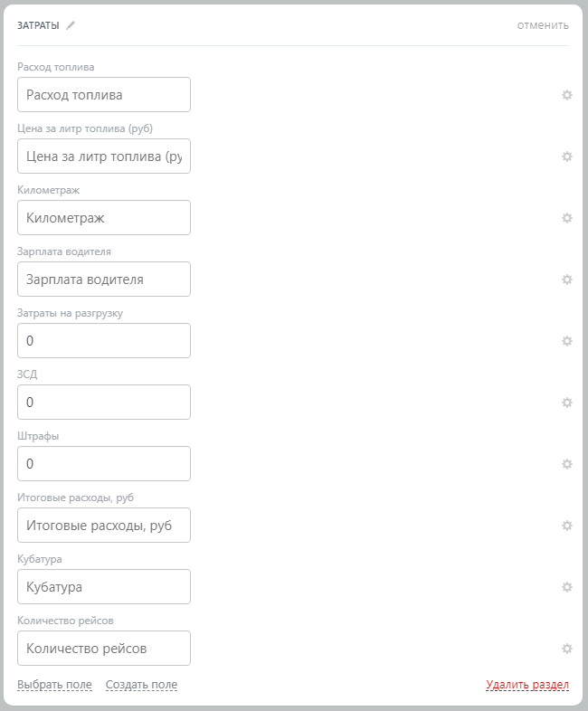
Task: Open gear settings for Итоговые расходы field
Action: [567, 526]
